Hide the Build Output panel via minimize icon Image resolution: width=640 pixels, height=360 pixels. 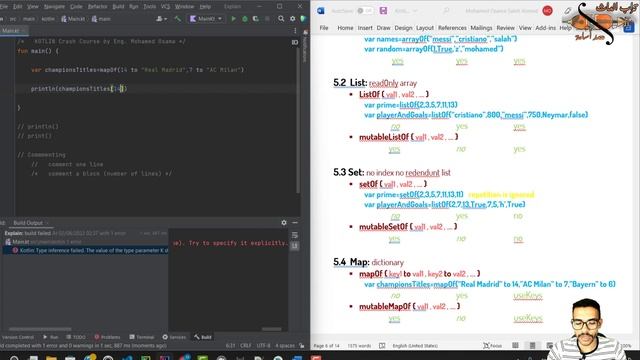click(295, 222)
